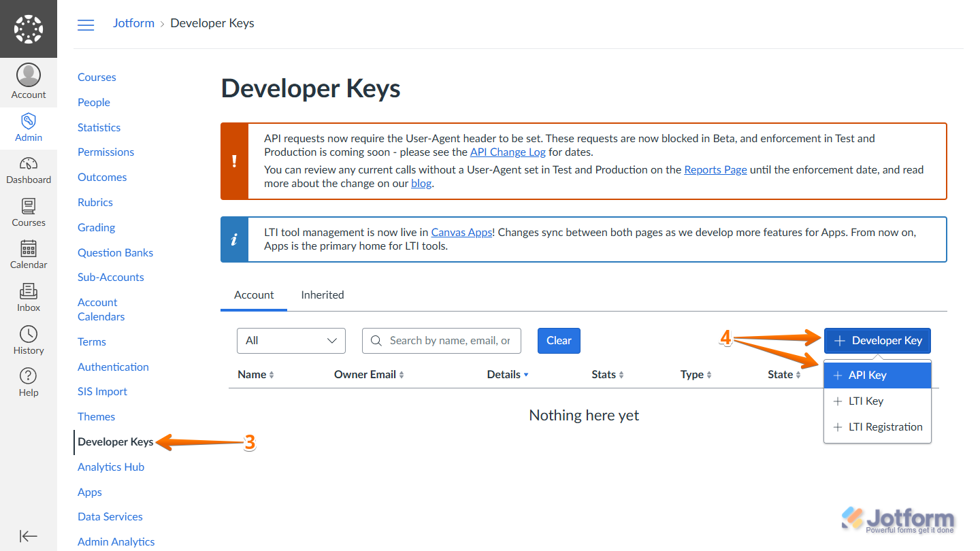Image resolution: width=980 pixels, height=551 pixels.
Task: Sort the table by Owner Email
Action: [369, 375]
